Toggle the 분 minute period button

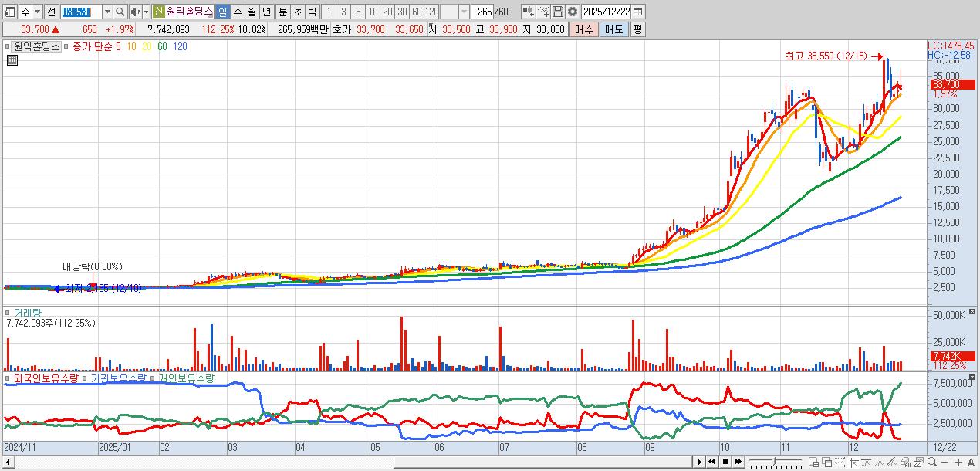tap(282, 12)
